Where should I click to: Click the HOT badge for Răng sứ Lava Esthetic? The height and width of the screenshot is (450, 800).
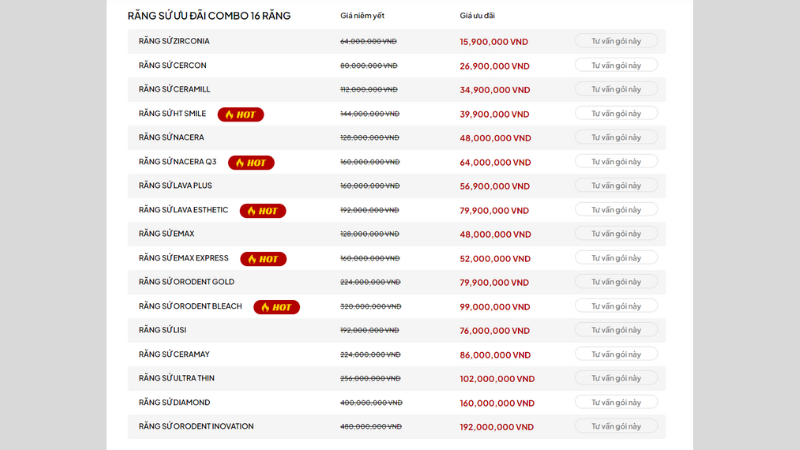pyautogui.click(x=263, y=211)
